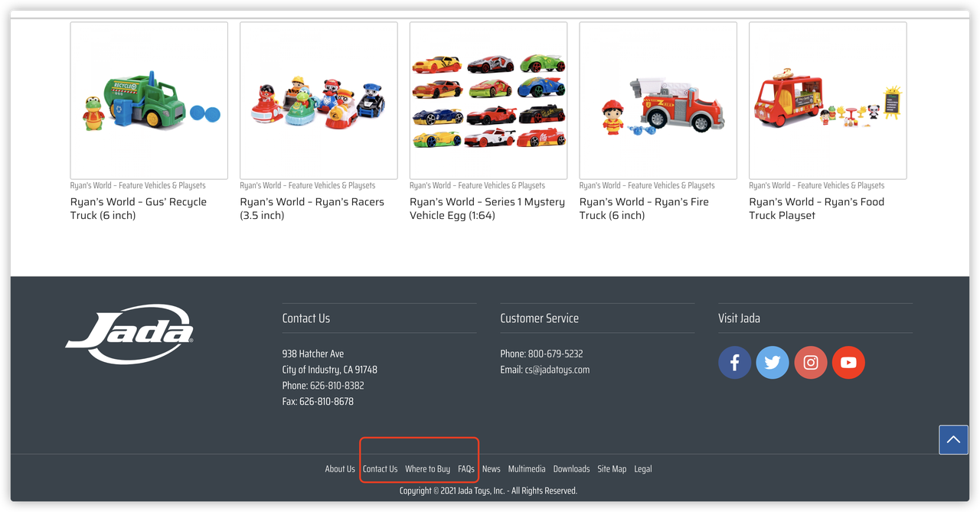980x512 pixels.
Task: Open Jada's Twitter page icon
Action: [773, 363]
